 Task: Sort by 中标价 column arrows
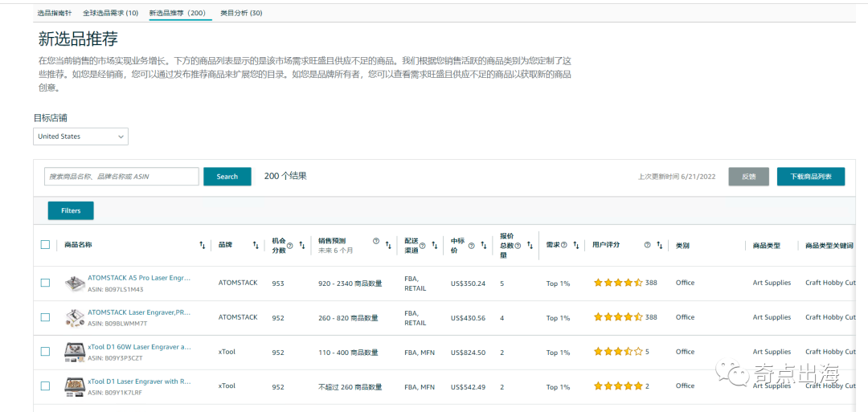point(483,245)
